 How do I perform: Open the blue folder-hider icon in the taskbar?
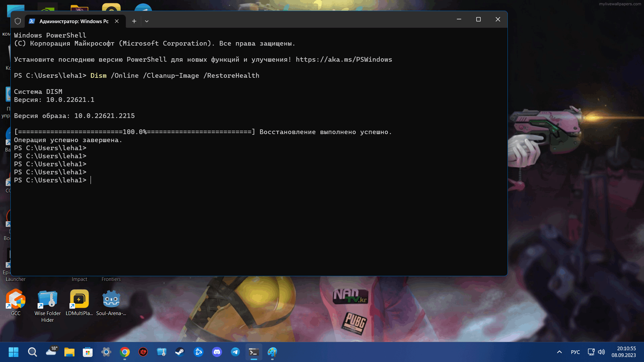pyautogui.click(x=162, y=352)
